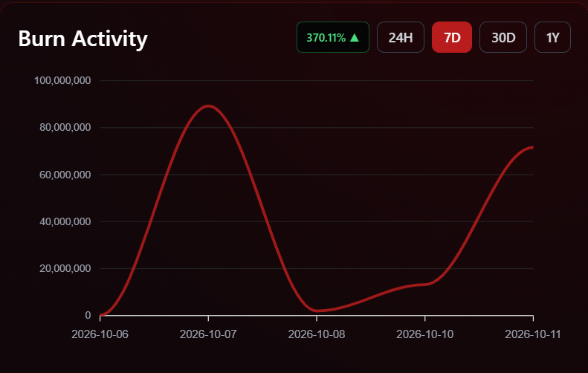The width and height of the screenshot is (588, 373).
Task: Click the 2026-10-11 date label
Action: coord(533,334)
